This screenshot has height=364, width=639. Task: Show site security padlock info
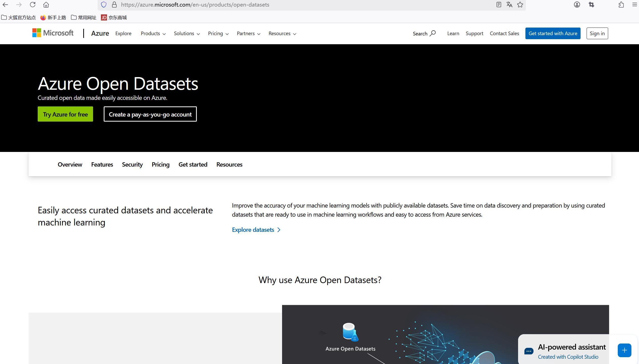point(114,5)
